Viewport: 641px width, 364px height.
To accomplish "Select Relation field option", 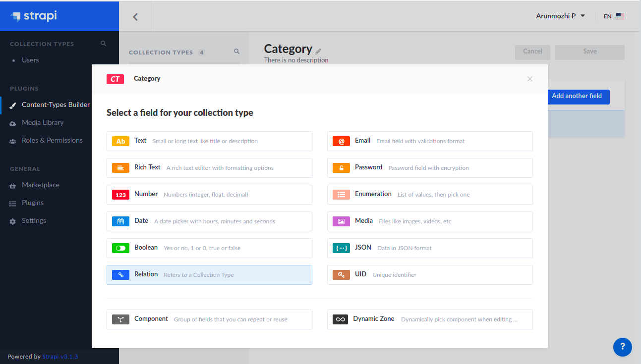I will 209,275.
